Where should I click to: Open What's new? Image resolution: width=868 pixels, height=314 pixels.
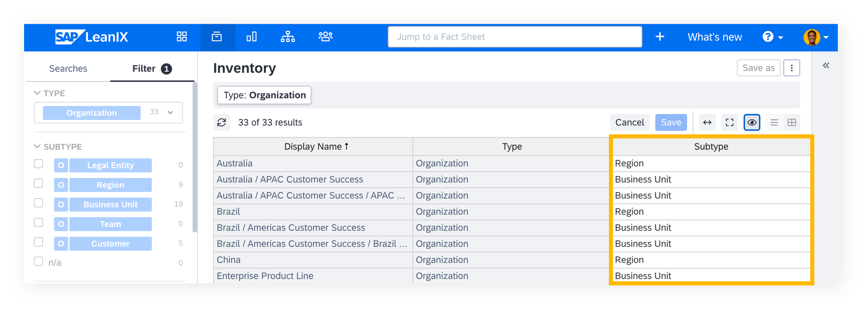click(x=715, y=37)
